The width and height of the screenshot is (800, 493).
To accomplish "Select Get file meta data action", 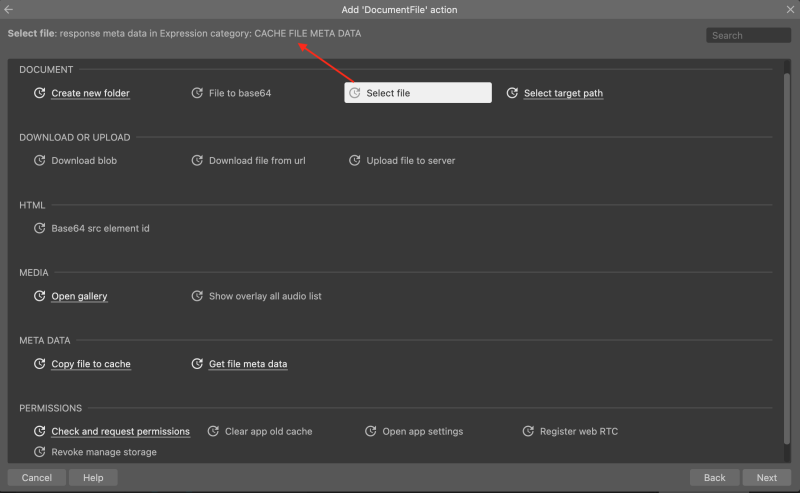I will (248, 364).
